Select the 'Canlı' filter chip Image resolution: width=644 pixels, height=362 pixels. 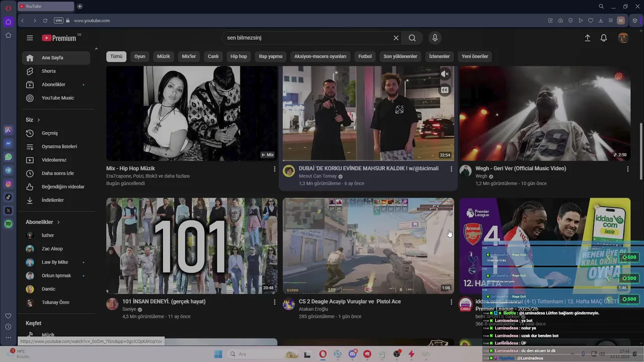(x=213, y=56)
